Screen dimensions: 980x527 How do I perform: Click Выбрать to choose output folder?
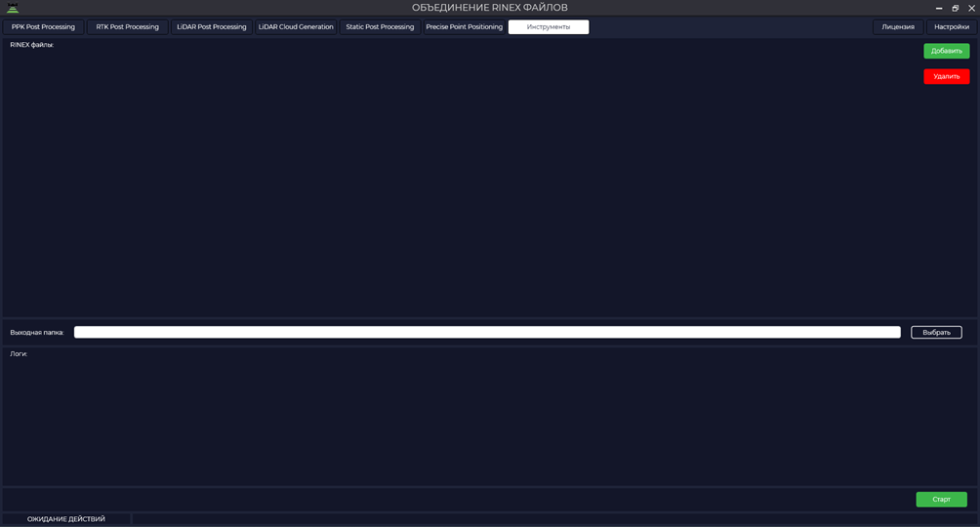[x=936, y=332]
